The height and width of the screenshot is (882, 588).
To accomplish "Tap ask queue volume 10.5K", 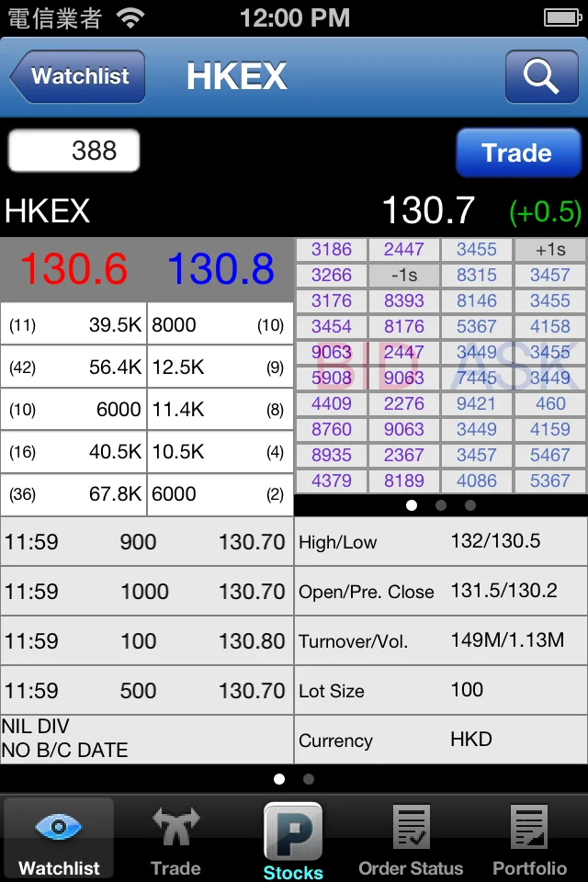I will click(178, 452).
